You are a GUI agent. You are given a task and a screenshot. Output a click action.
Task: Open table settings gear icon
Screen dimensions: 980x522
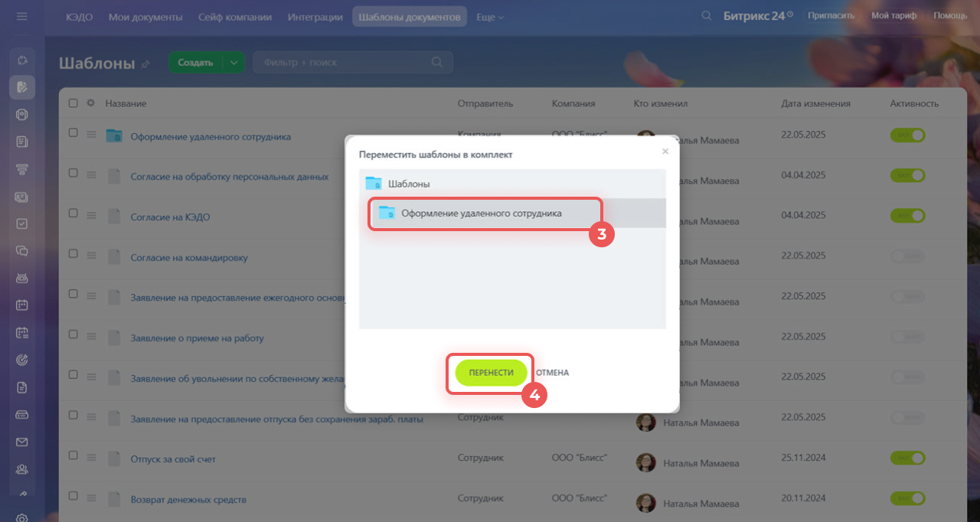90,103
